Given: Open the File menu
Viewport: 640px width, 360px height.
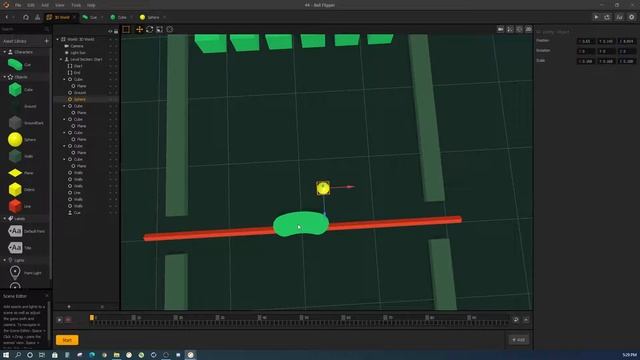Looking at the screenshot, I should (18, 5).
